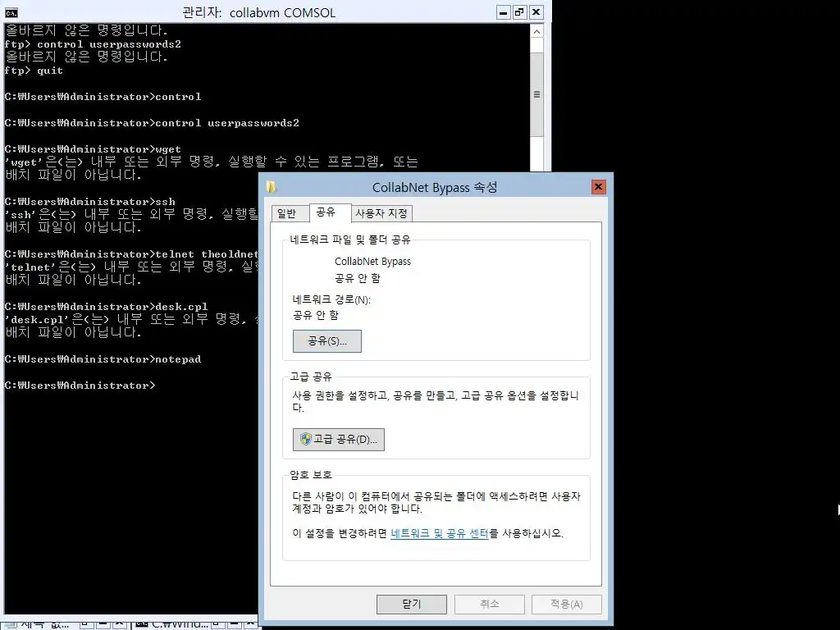
Task: Click the command prompt icon in title bar
Action: (11, 12)
